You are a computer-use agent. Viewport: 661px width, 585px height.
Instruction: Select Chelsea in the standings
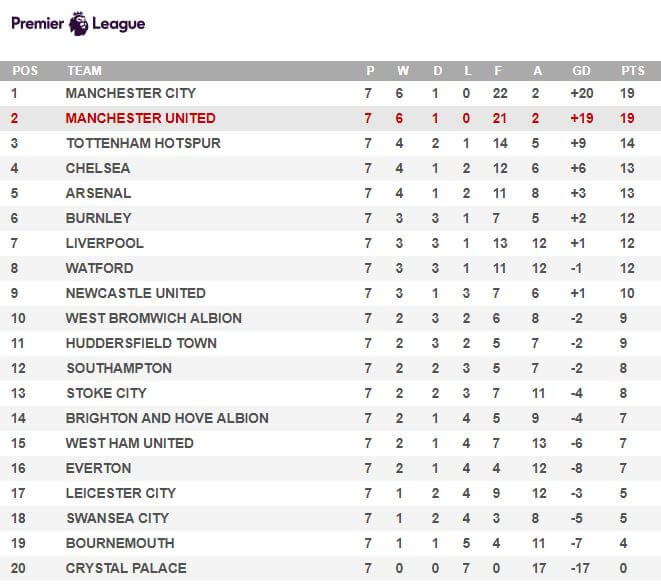pos(98,168)
